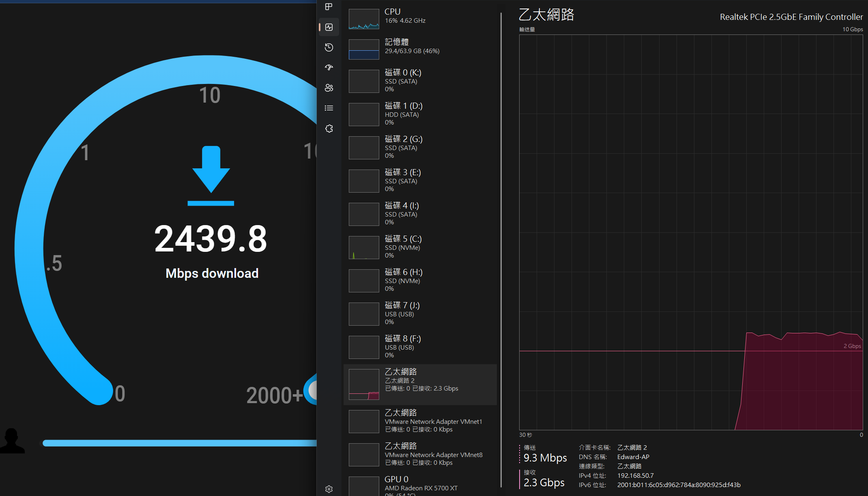Open the Details list icon
The image size is (868, 496).
point(329,108)
